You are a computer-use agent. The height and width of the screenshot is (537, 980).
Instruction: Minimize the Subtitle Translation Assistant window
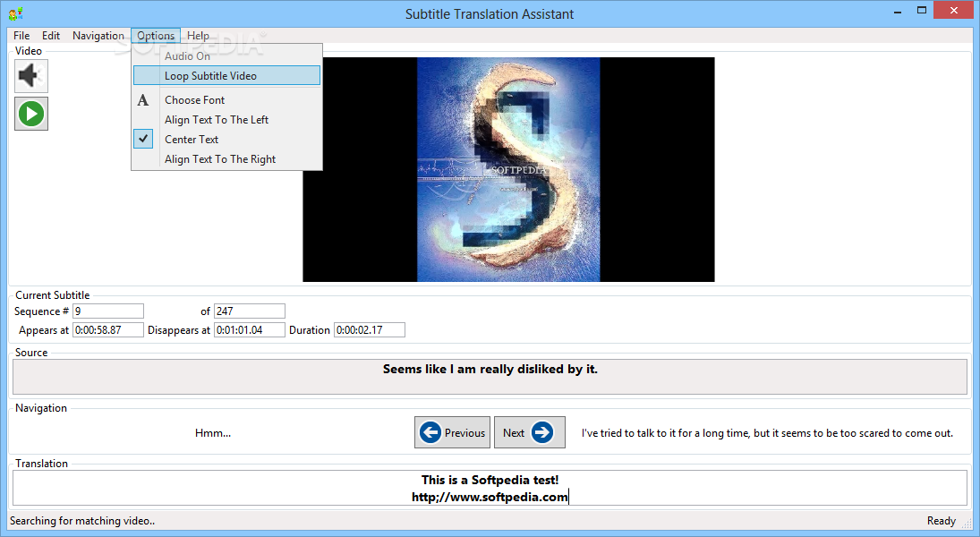click(898, 12)
